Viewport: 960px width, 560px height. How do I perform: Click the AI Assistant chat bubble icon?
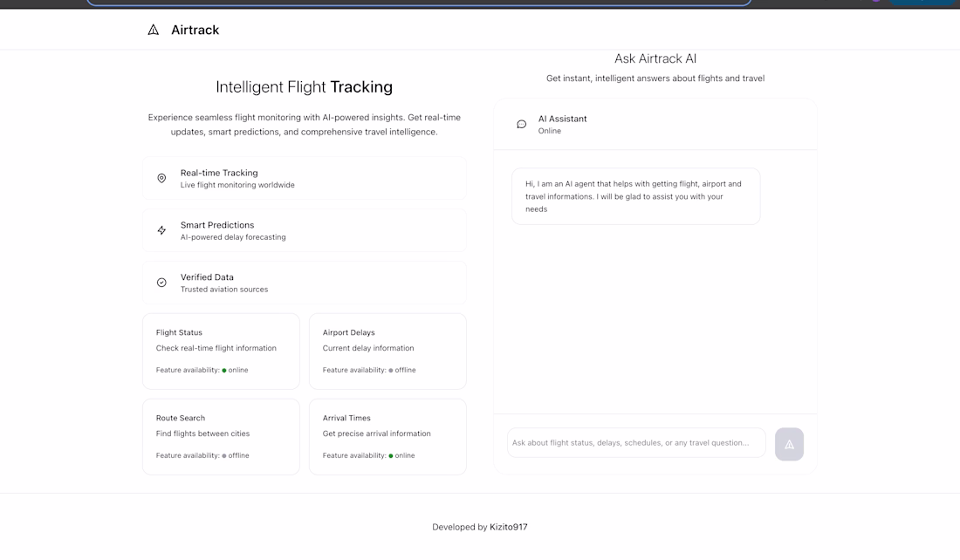[522, 125]
